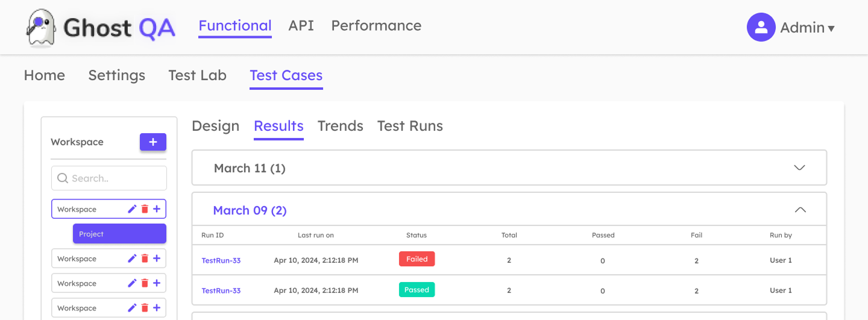Click the workspace Search field
Image resolution: width=868 pixels, height=320 pixels.
(x=109, y=178)
